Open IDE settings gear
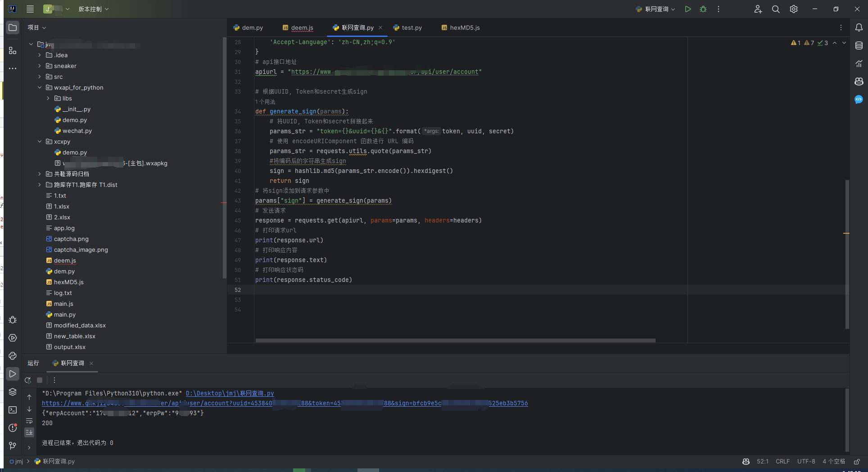Screen dimensions: 868x472 pyautogui.click(x=794, y=9)
